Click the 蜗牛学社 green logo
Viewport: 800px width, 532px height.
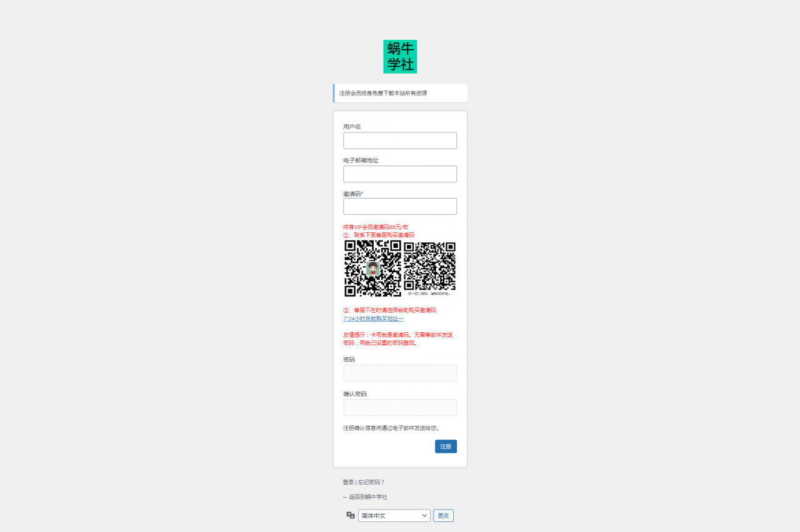(400, 57)
